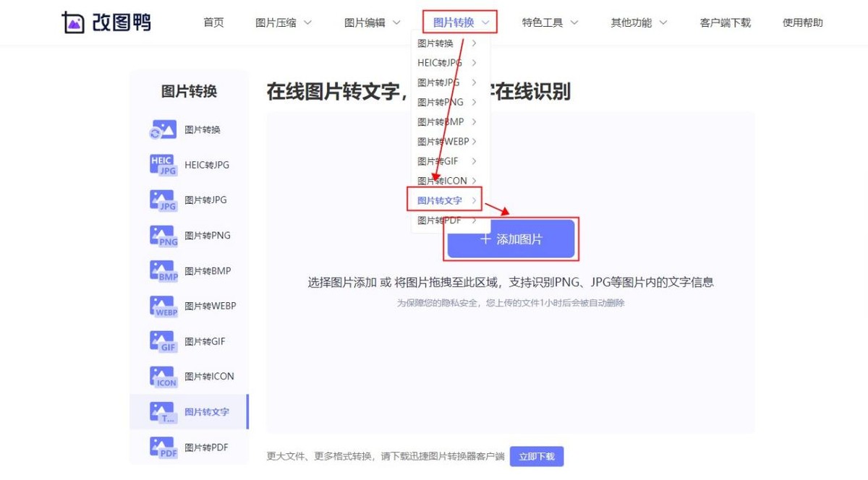Go to 首页 in the navigation bar
This screenshot has width=868, height=480.
tap(213, 22)
